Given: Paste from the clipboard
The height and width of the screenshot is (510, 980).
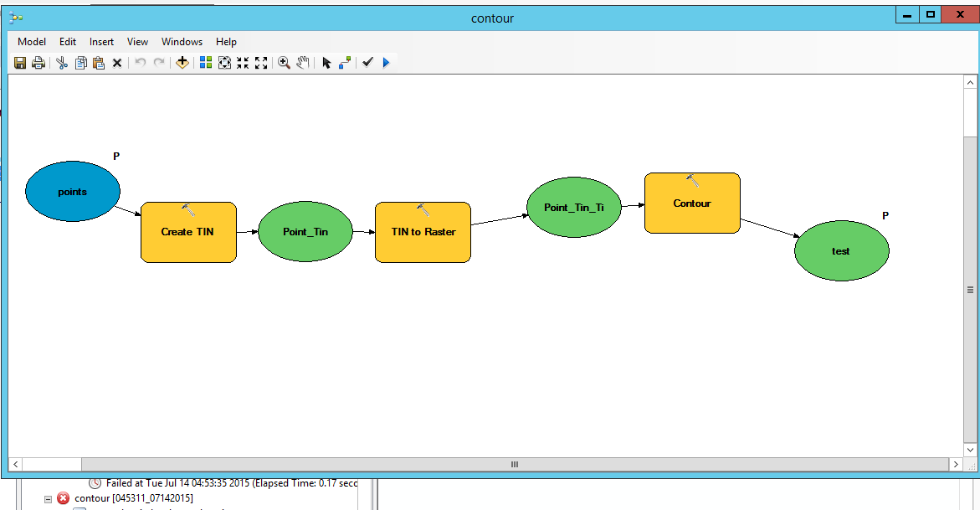Looking at the screenshot, I should (99, 63).
